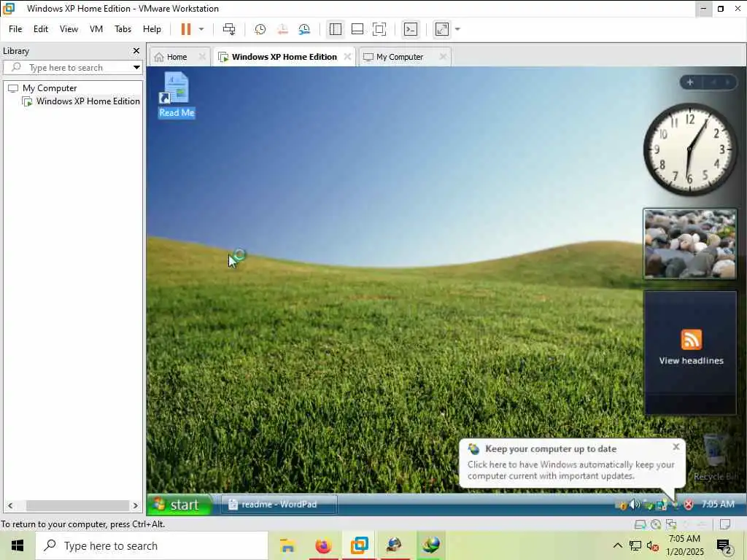Click the red security alert tray icon
This screenshot has height=560, width=747.
tap(689, 505)
